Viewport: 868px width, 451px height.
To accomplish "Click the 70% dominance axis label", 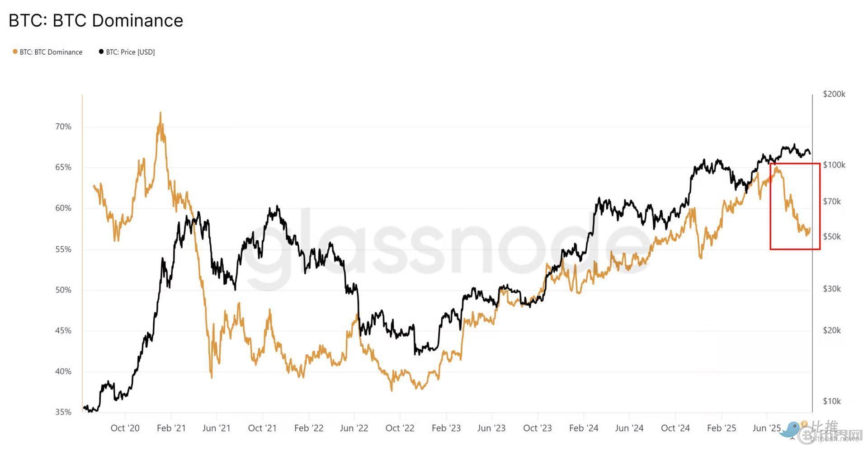I will [63, 127].
